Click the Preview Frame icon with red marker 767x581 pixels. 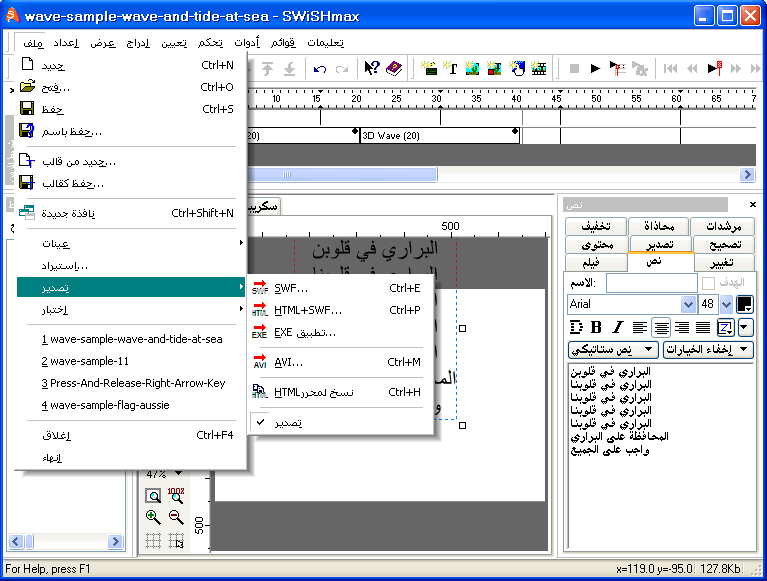click(715, 68)
